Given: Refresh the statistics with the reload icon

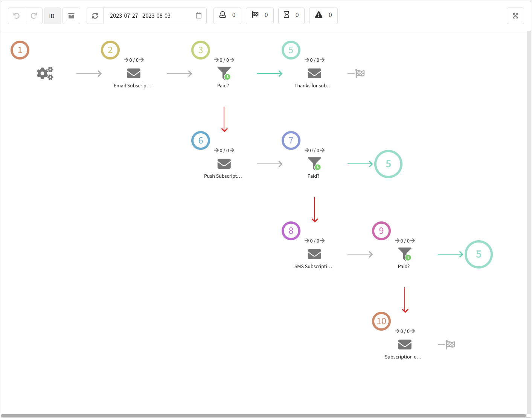Looking at the screenshot, I should [x=95, y=16].
